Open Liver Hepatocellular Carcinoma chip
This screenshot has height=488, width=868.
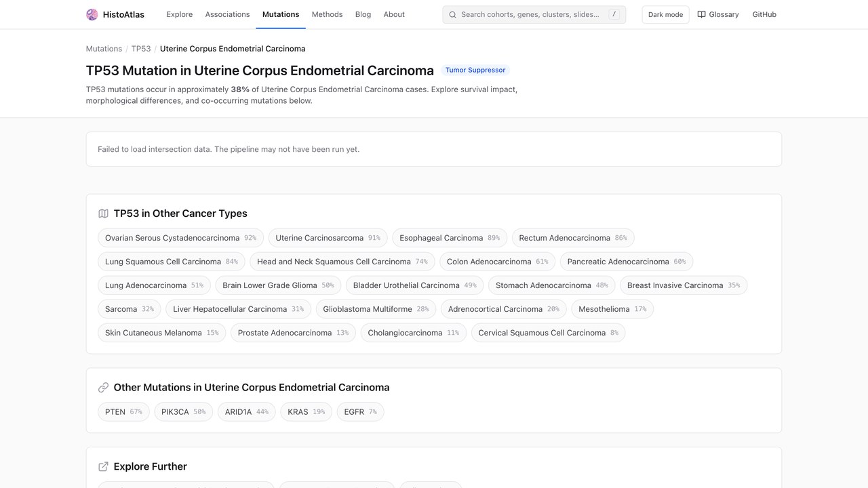239,309
